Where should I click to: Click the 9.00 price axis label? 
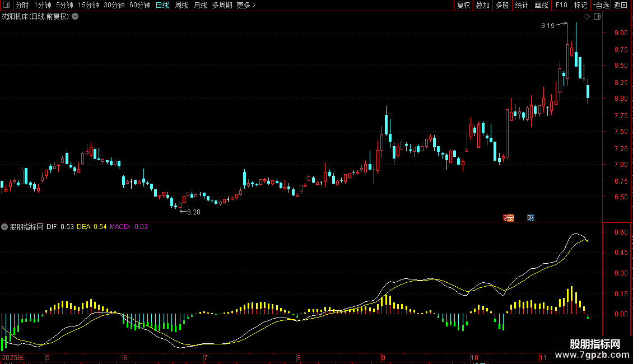click(621, 33)
